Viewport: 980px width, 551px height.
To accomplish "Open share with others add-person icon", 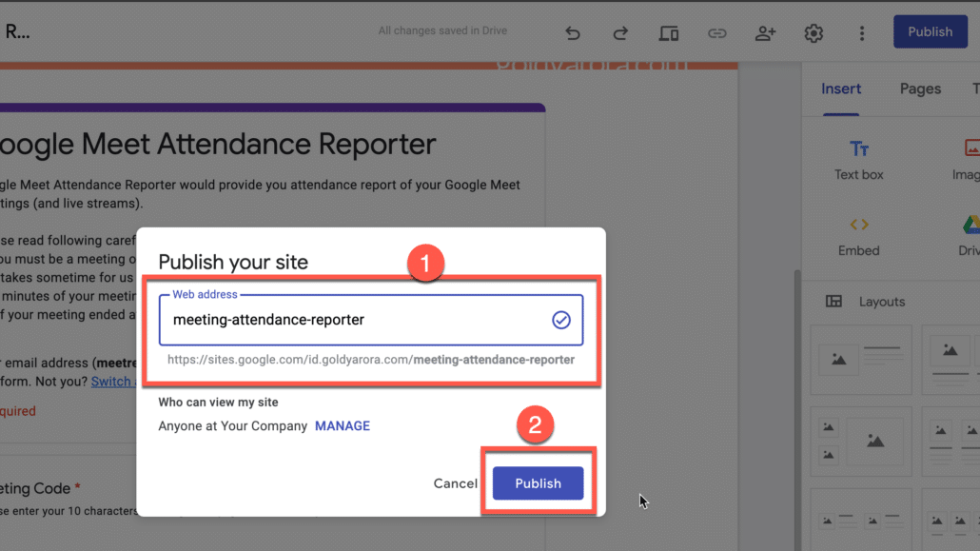I will click(x=765, y=32).
